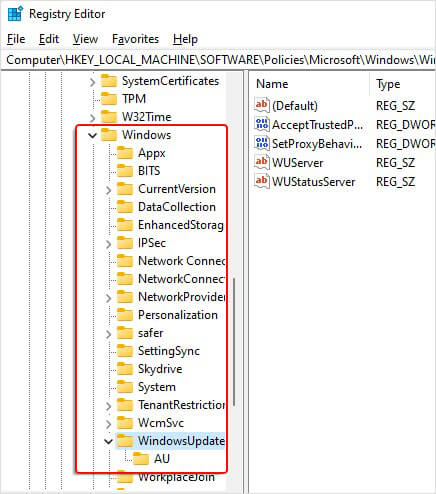Open the Favorites menu
Viewport: 436px width, 494px height.
[135, 39]
